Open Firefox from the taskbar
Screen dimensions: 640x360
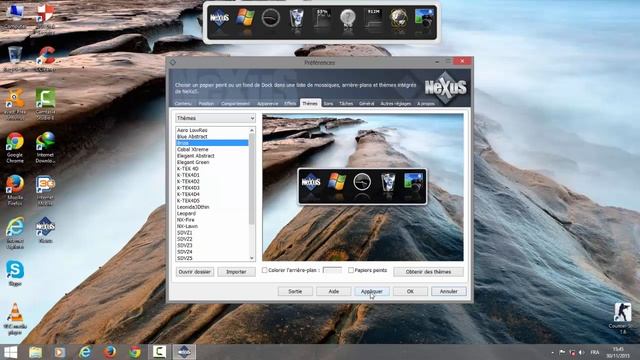pos(110,352)
